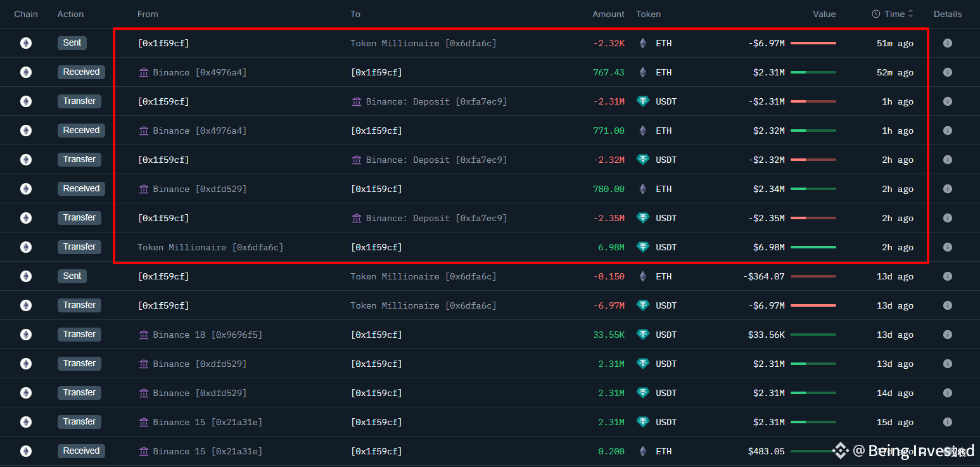
Task: Click bank icon beside Binance 18 [0x9696f5]
Action: 144,335
